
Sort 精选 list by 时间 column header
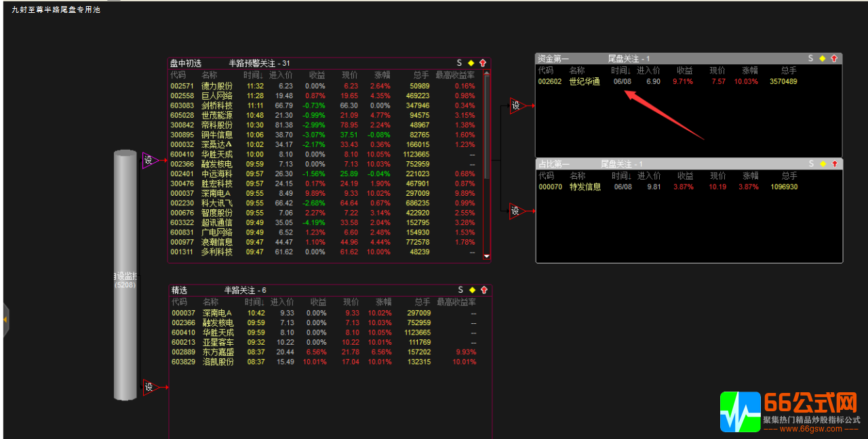(254, 301)
